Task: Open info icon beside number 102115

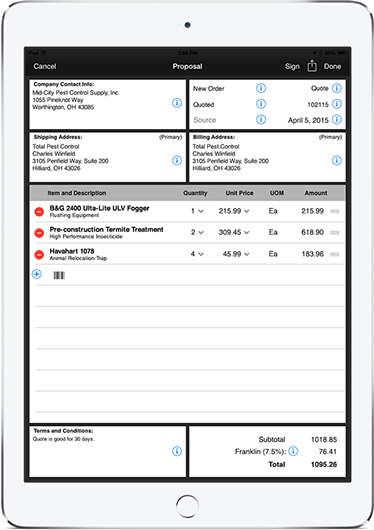Action: (336, 104)
